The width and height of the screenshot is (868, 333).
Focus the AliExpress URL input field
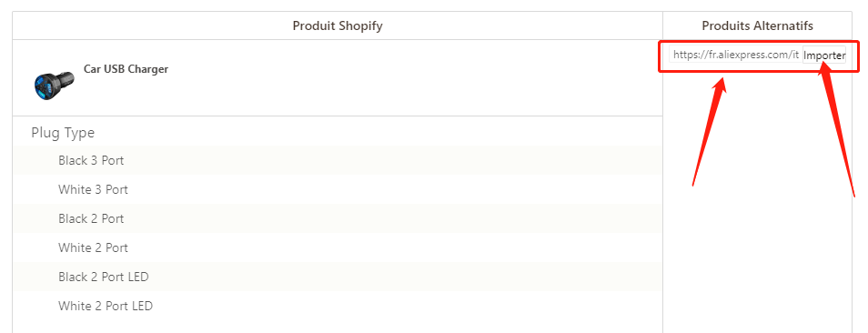tap(735, 55)
